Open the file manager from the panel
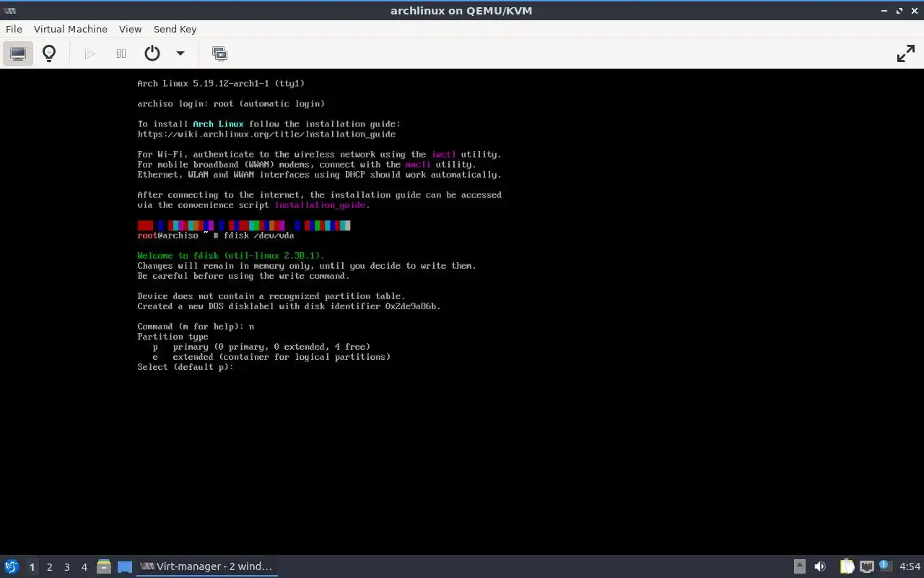This screenshot has height=578, width=924. tap(104, 566)
